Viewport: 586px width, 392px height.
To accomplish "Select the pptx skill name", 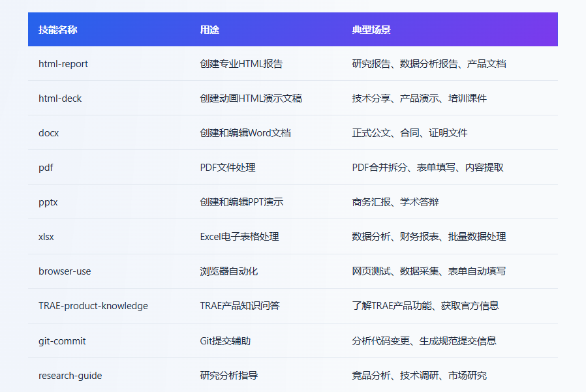I will coord(48,202).
